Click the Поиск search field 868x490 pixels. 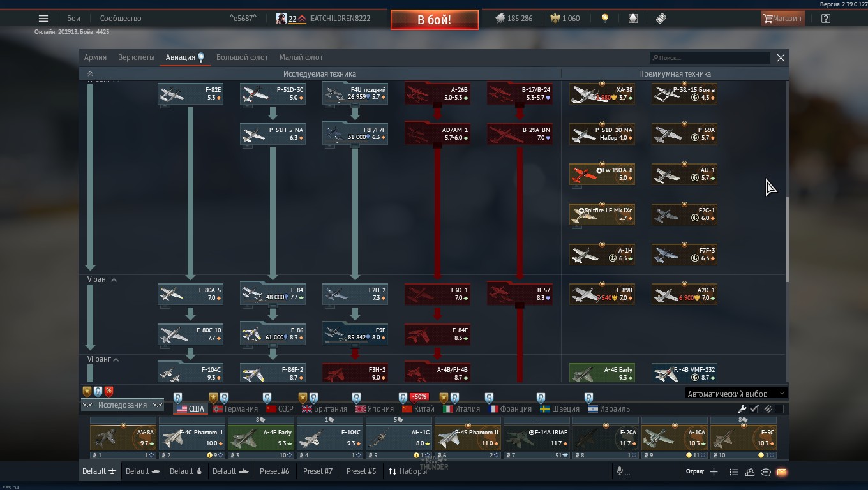tap(710, 57)
